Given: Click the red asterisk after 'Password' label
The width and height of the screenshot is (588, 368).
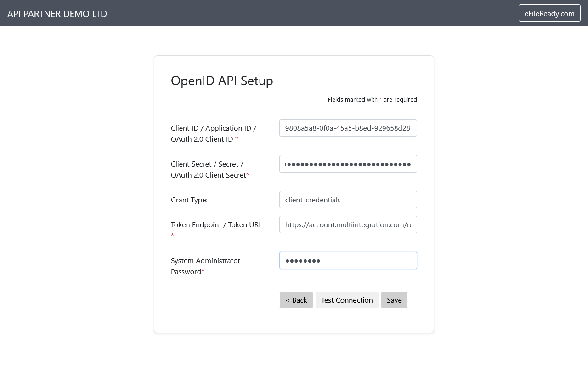Looking at the screenshot, I should (x=203, y=272).
